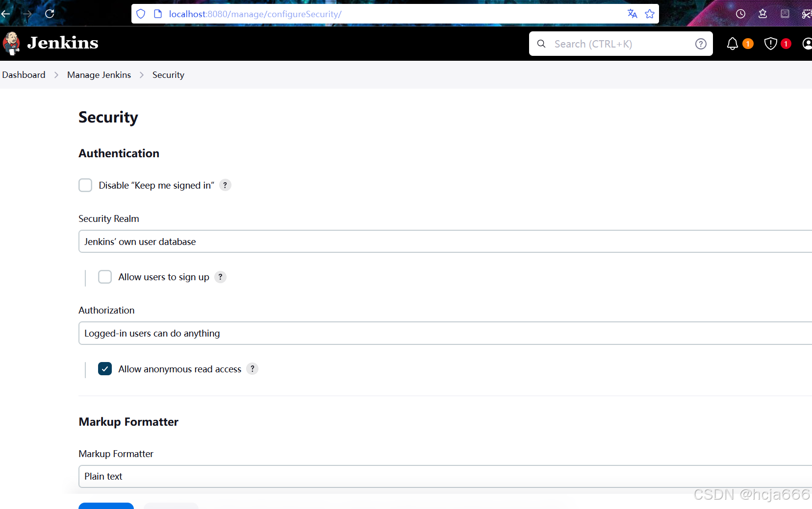Show help for Allow anonymous read access
Viewport: 812px width, 509px height.
click(253, 369)
